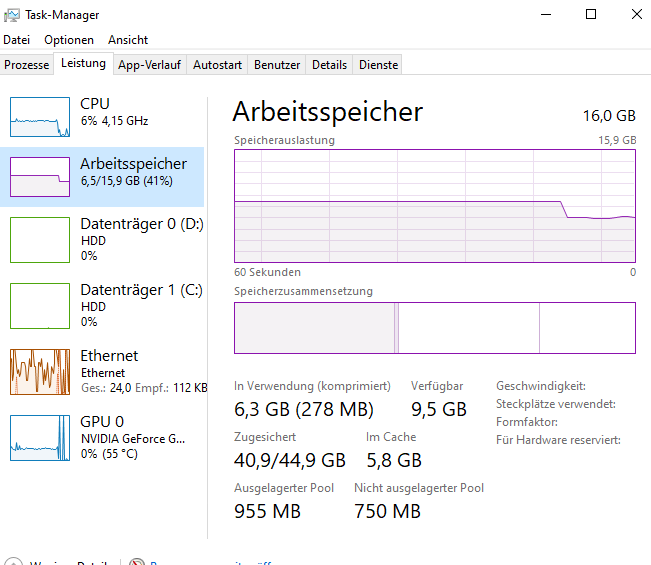Open the Ansicht menu
Image resolution: width=651 pixels, height=565 pixels.
pos(128,40)
